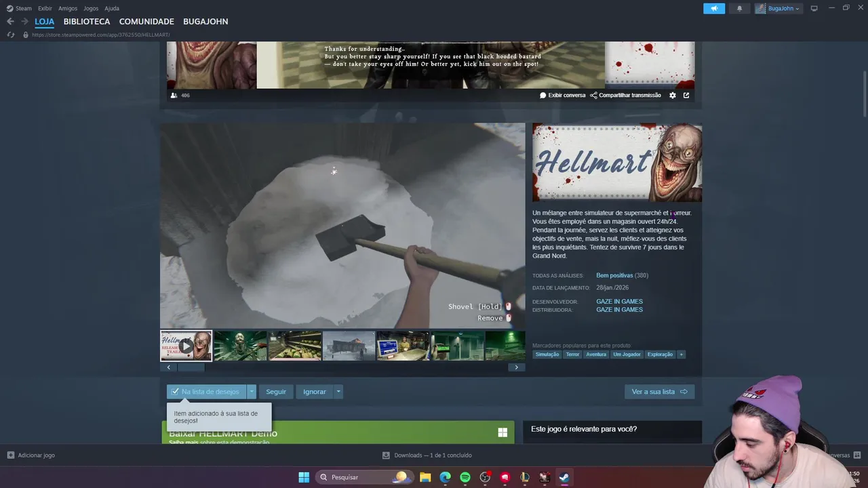Open Spotify from the taskbar
The image size is (868, 488).
click(465, 477)
